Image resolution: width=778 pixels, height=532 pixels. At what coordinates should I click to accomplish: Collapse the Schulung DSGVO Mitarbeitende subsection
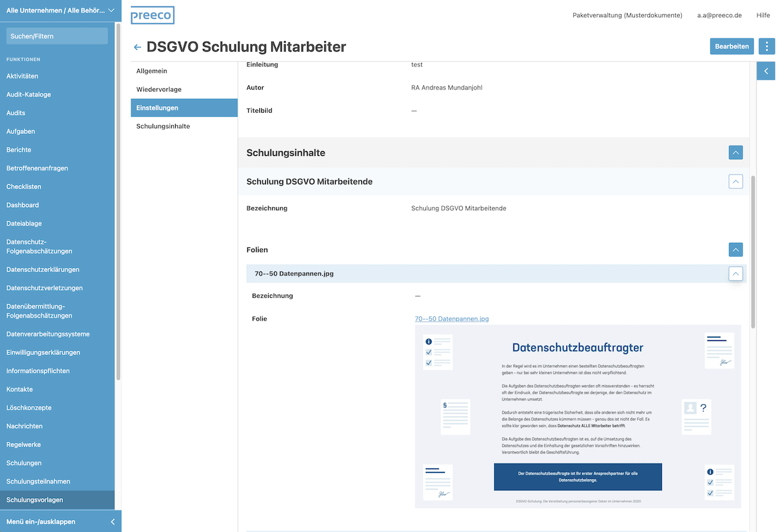tap(736, 182)
